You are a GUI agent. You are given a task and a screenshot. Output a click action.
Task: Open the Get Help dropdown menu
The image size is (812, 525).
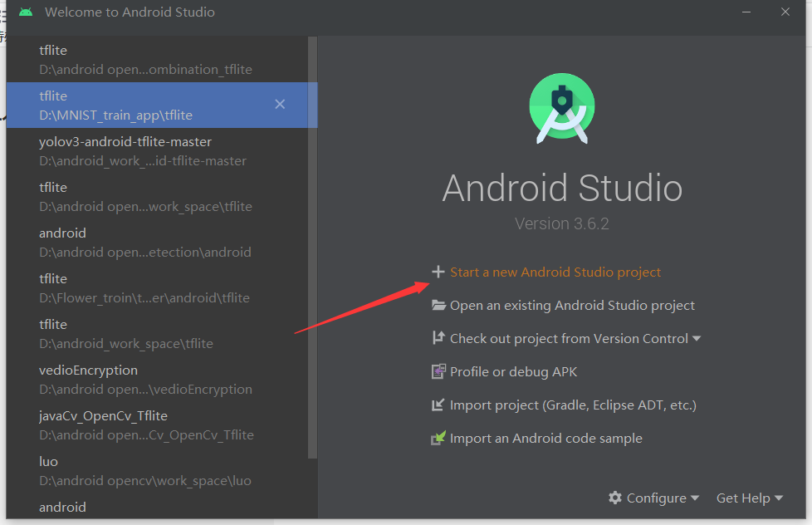750,498
